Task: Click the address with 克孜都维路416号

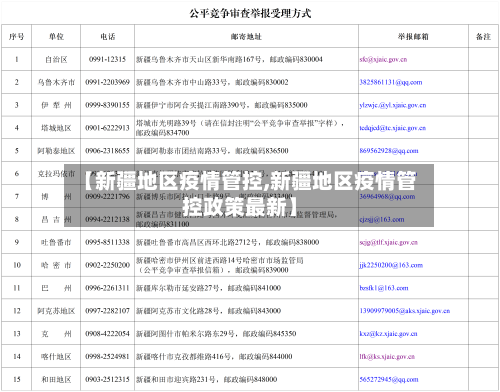Action: point(214,357)
